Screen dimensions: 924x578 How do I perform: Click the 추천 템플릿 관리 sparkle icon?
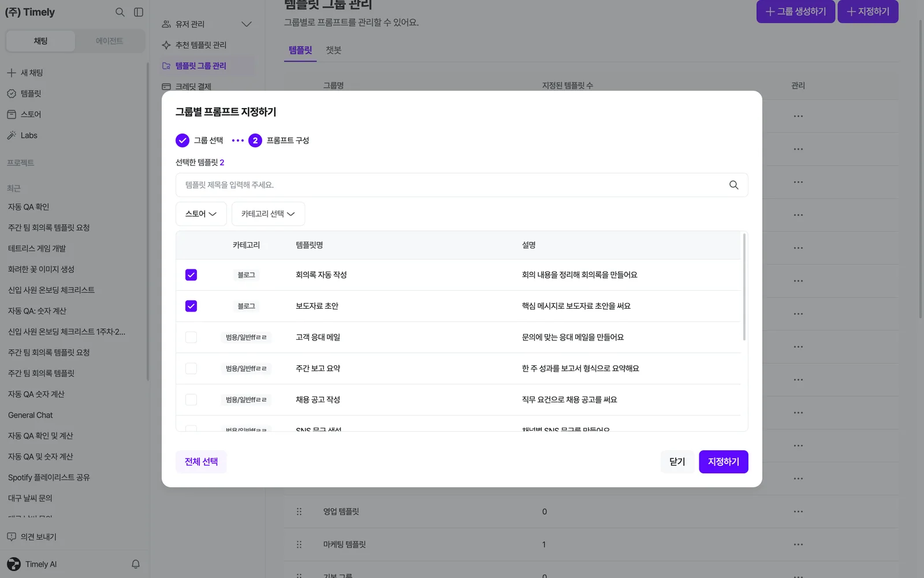coord(166,45)
